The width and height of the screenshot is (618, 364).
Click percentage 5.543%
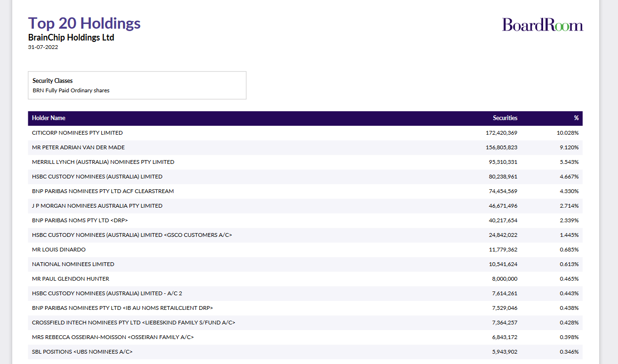point(569,162)
